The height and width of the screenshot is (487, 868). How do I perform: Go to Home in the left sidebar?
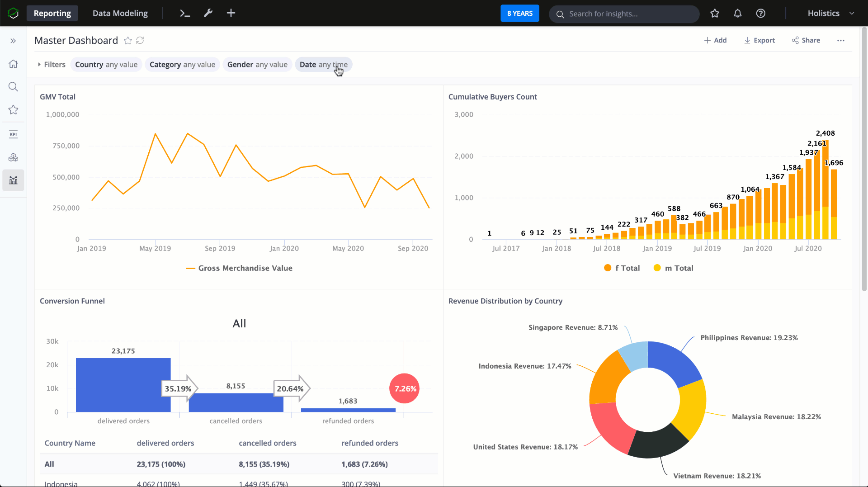click(x=13, y=64)
